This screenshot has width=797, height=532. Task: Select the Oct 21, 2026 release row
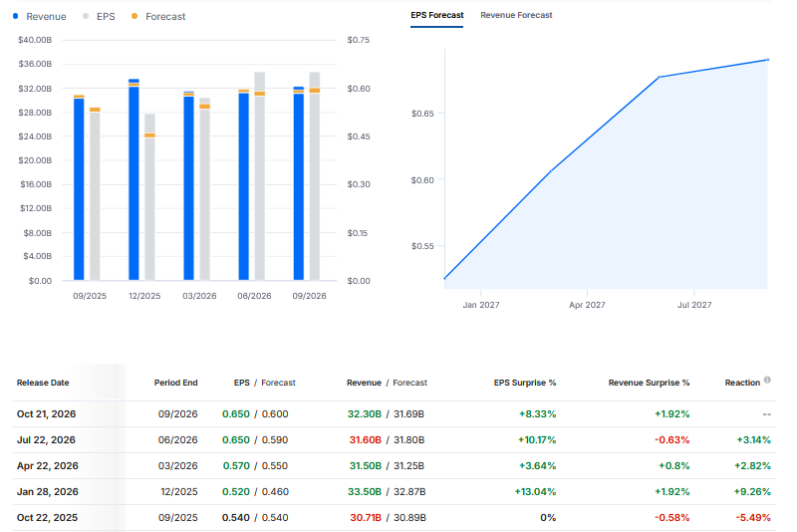coord(394,414)
